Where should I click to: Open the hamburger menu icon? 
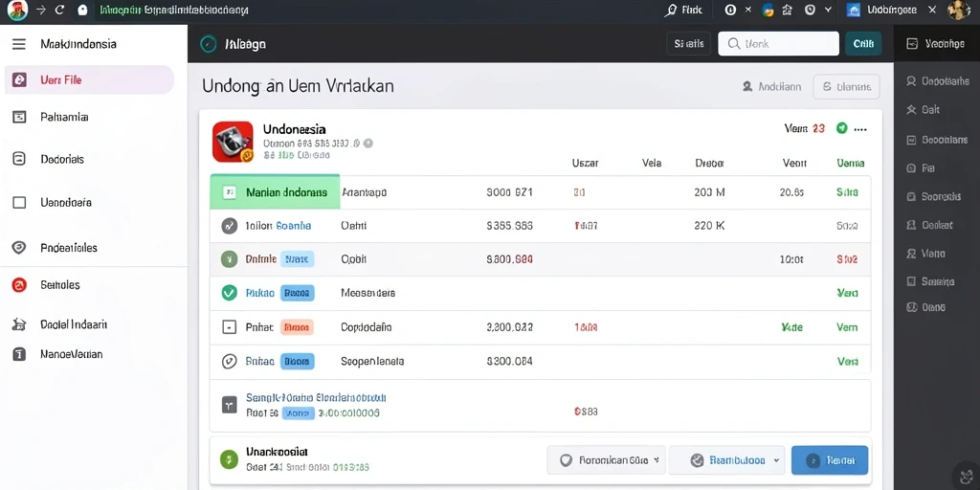click(19, 44)
